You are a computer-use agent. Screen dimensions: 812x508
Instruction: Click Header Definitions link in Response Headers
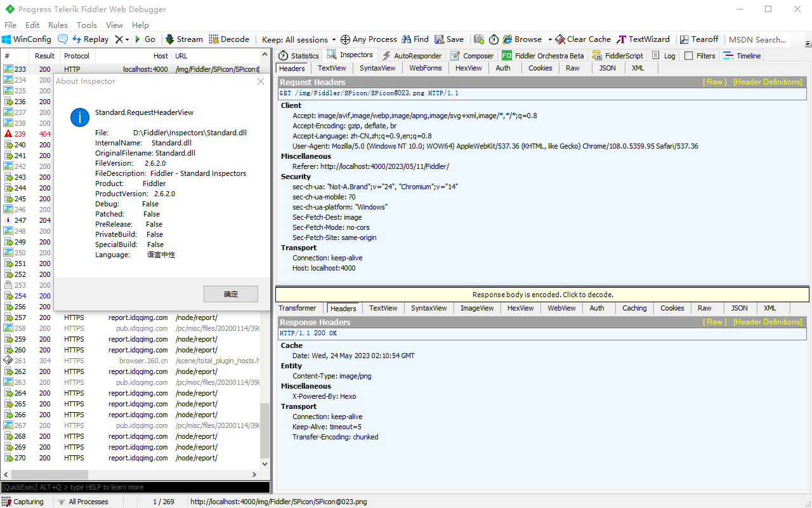point(768,322)
